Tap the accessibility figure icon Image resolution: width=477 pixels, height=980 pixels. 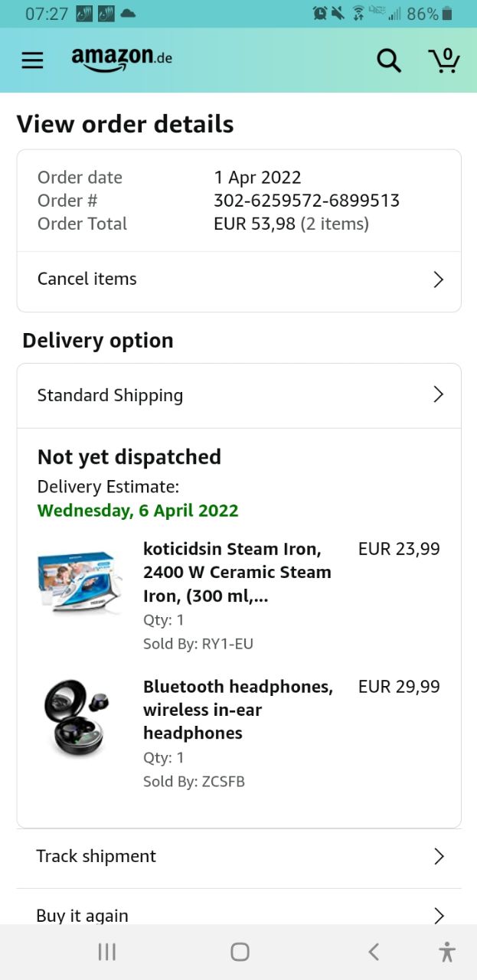[x=447, y=952]
